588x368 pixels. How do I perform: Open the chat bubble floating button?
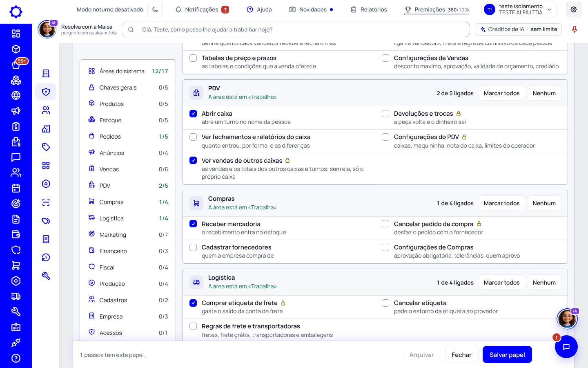click(566, 347)
